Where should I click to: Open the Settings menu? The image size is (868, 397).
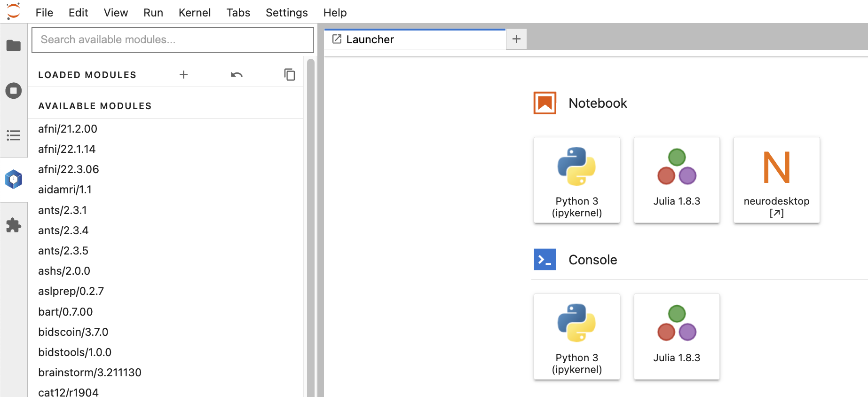(x=286, y=13)
